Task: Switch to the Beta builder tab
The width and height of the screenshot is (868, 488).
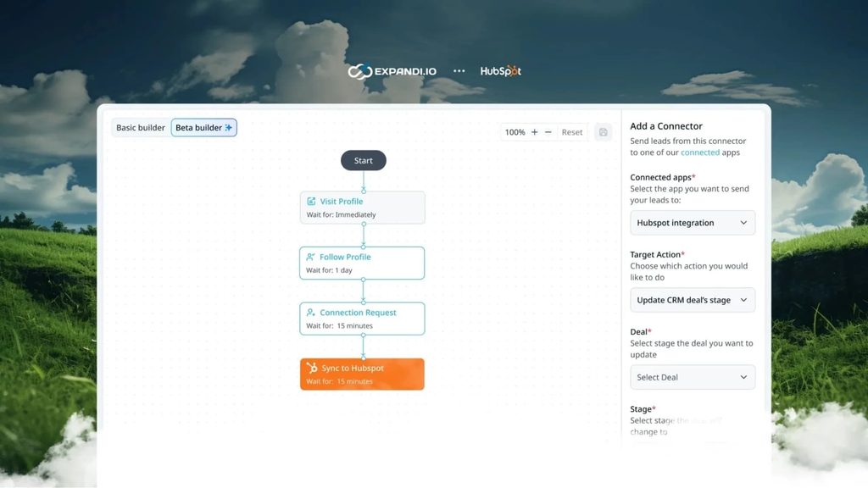Action: tap(203, 127)
